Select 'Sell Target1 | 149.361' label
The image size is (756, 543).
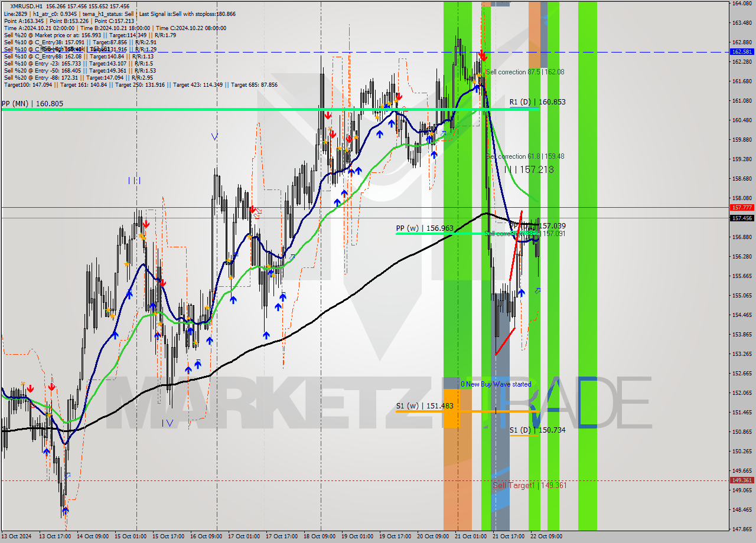530,485
